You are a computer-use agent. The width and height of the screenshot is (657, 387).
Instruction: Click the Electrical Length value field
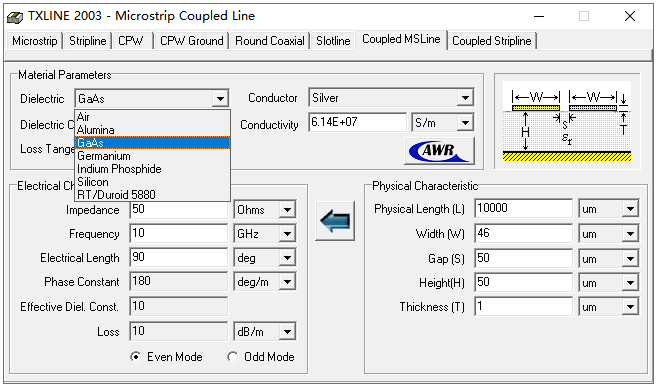pos(178,257)
